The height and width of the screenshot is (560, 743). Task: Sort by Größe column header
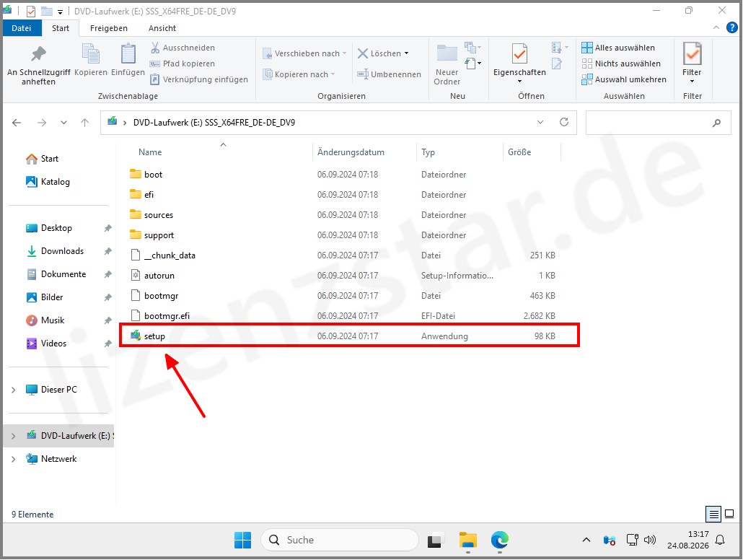point(519,152)
